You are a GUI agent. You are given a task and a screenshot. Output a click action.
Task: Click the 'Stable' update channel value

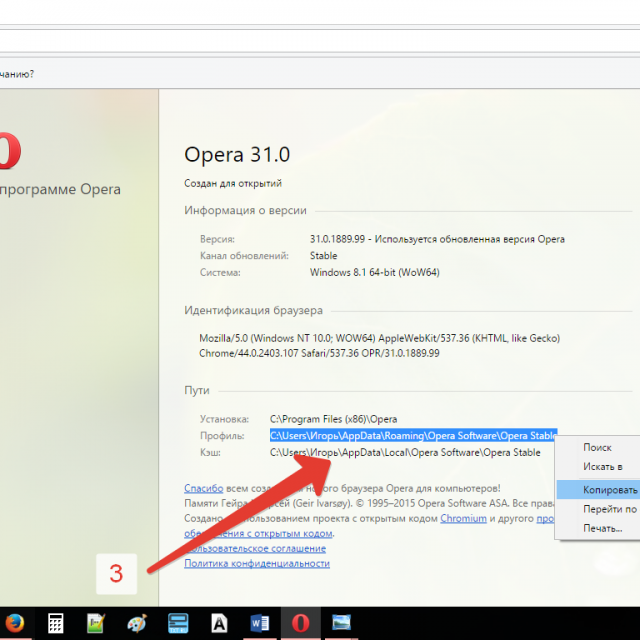[323, 256]
